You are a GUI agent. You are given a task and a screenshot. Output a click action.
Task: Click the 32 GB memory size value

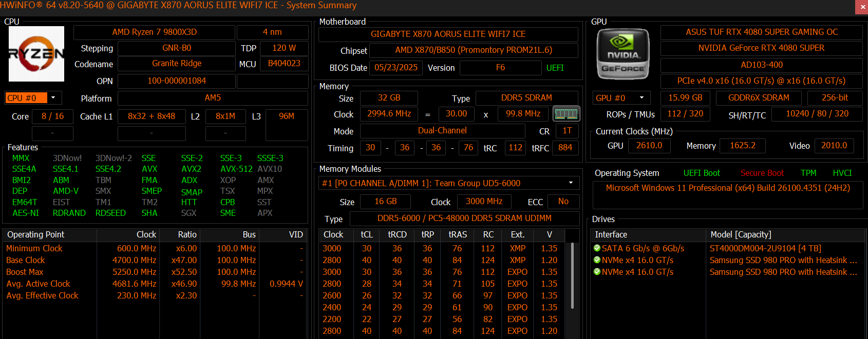(389, 98)
